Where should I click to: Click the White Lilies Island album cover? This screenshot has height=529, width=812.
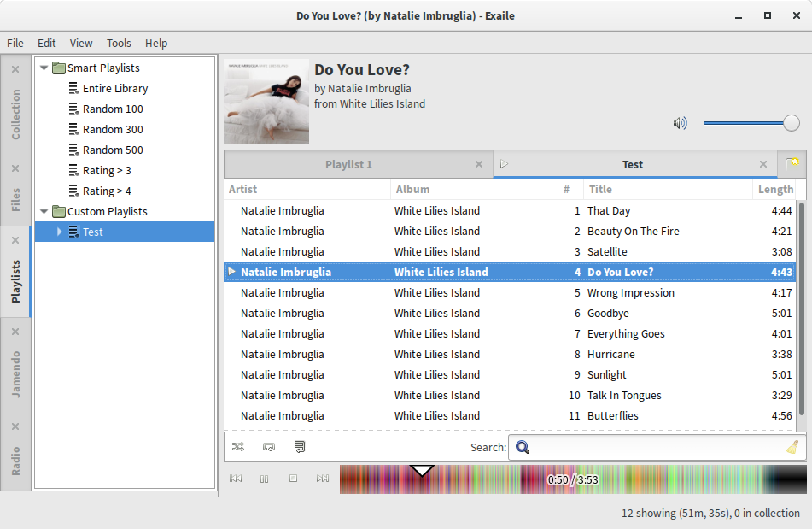coord(266,102)
